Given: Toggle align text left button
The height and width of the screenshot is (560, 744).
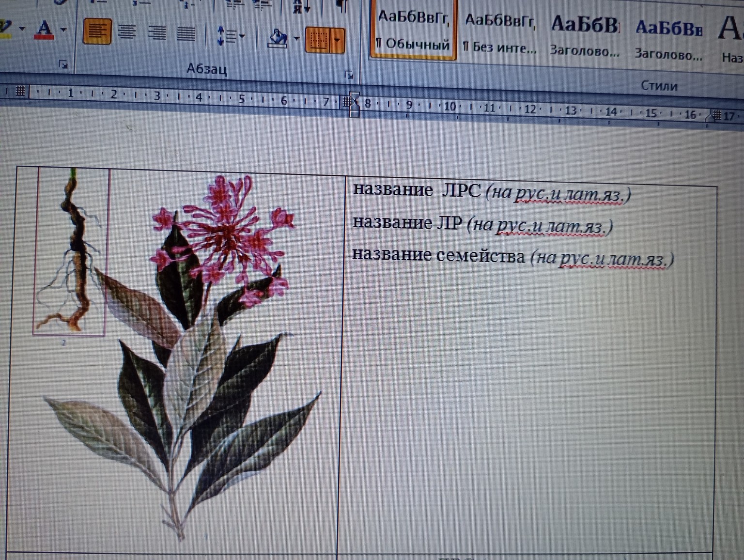Looking at the screenshot, I should click(x=96, y=32).
